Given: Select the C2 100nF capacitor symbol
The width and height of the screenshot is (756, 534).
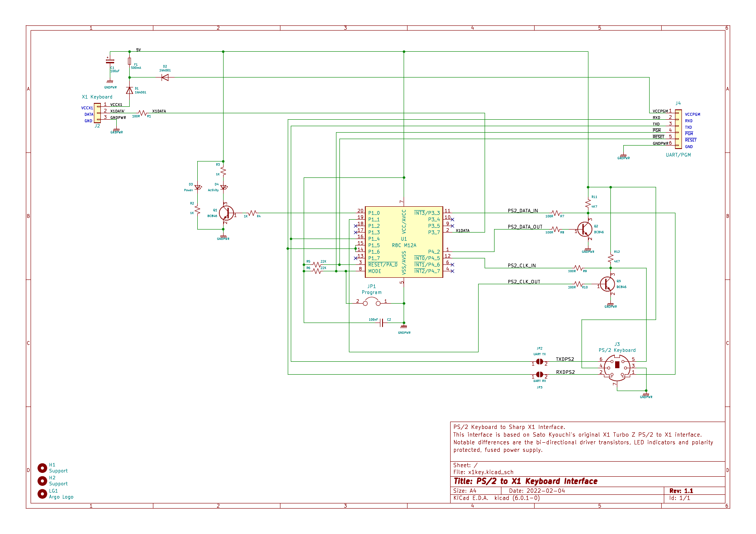Looking at the screenshot, I should [382, 323].
